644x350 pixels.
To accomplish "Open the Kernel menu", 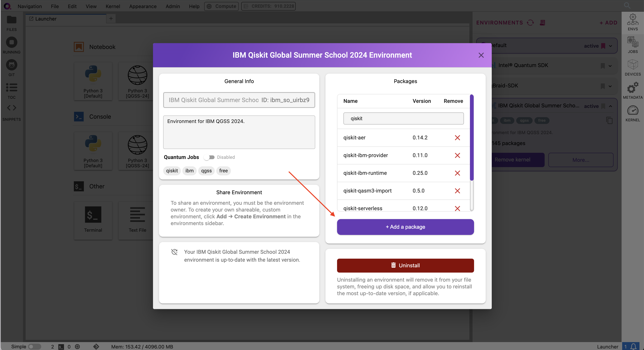I will (x=113, y=6).
